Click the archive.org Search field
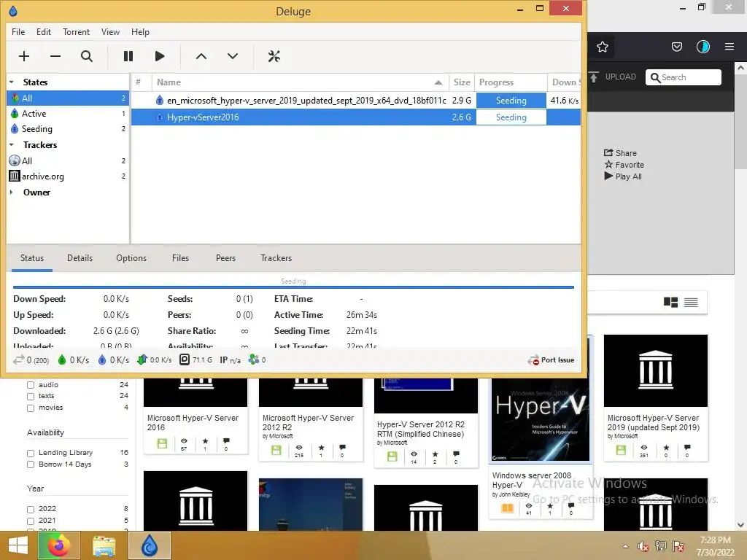Image resolution: width=747 pixels, height=560 pixels. click(x=684, y=77)
